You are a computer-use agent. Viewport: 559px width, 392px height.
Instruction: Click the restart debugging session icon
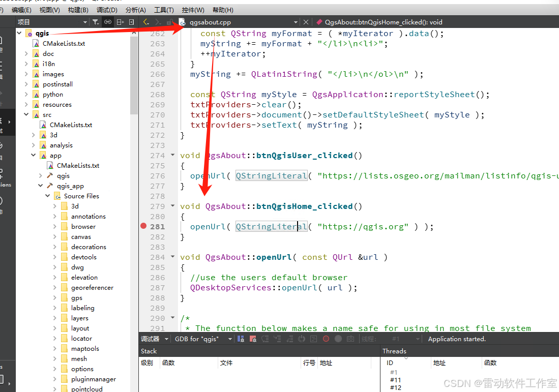point(302,339)
